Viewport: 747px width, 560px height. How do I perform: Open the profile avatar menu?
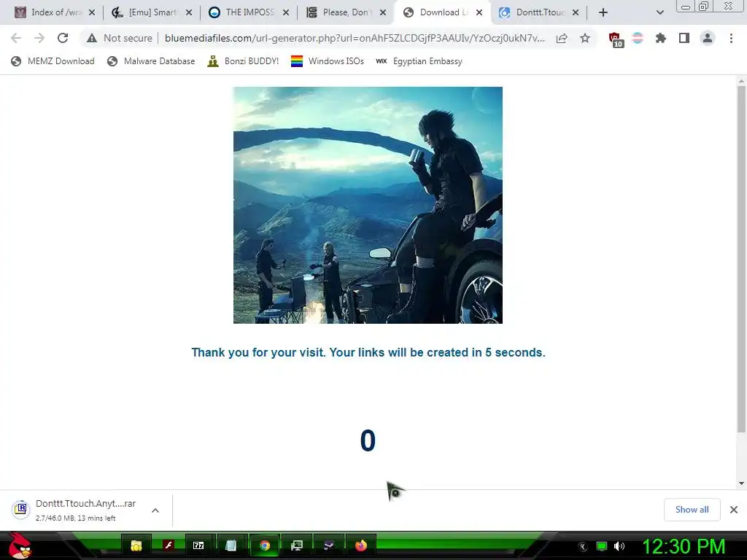[708, 38]
